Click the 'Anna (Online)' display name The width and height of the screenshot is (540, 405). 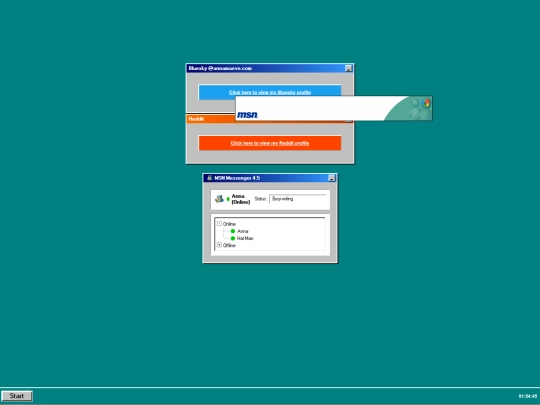pyautogui.click(x=241, y=199)
